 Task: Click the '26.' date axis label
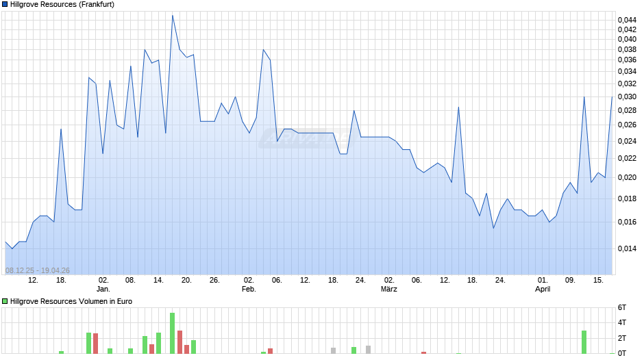[214, 280]
